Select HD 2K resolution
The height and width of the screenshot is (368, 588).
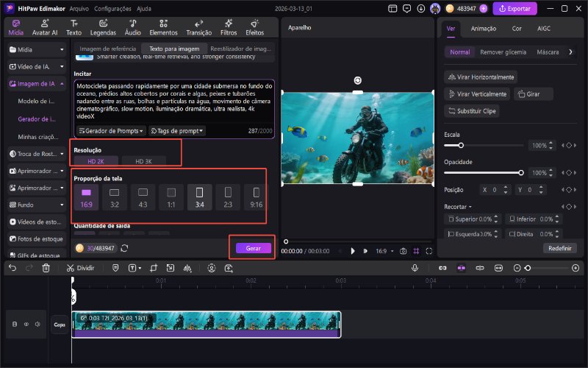[x=96, y=161]
